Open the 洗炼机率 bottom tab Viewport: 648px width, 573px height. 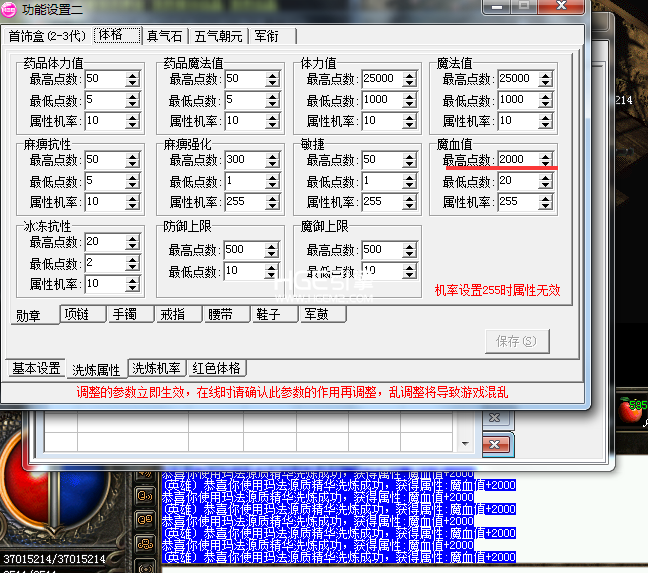coord(157,369)
